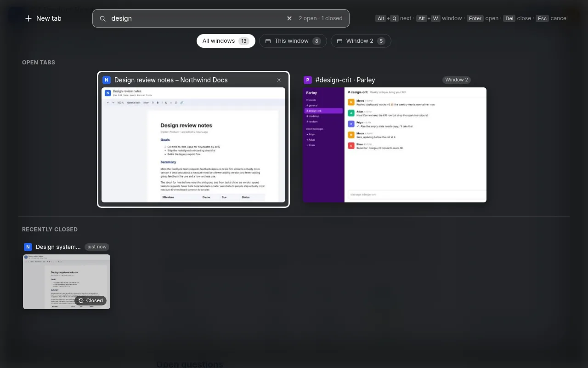Click the OPEN TABS section heading
This screenshot has height=368, width=588.
(39, 63)
